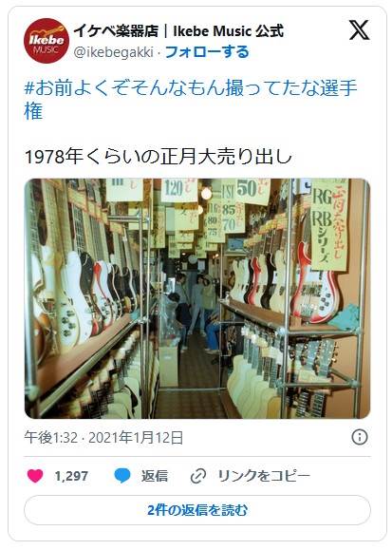The image size is (392, 550).
Task: Click the イケベ楽器店 display name
Action: [178, 31]
